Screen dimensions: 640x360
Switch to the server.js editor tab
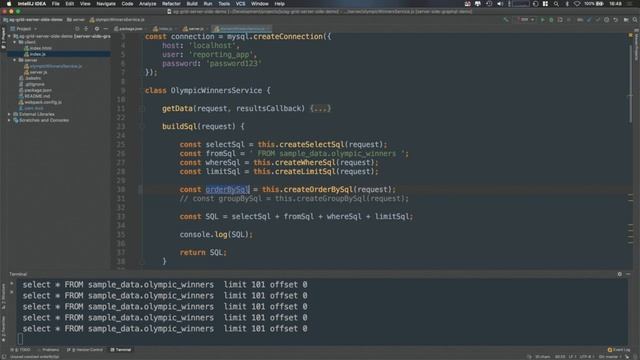(x=193, y=29)
